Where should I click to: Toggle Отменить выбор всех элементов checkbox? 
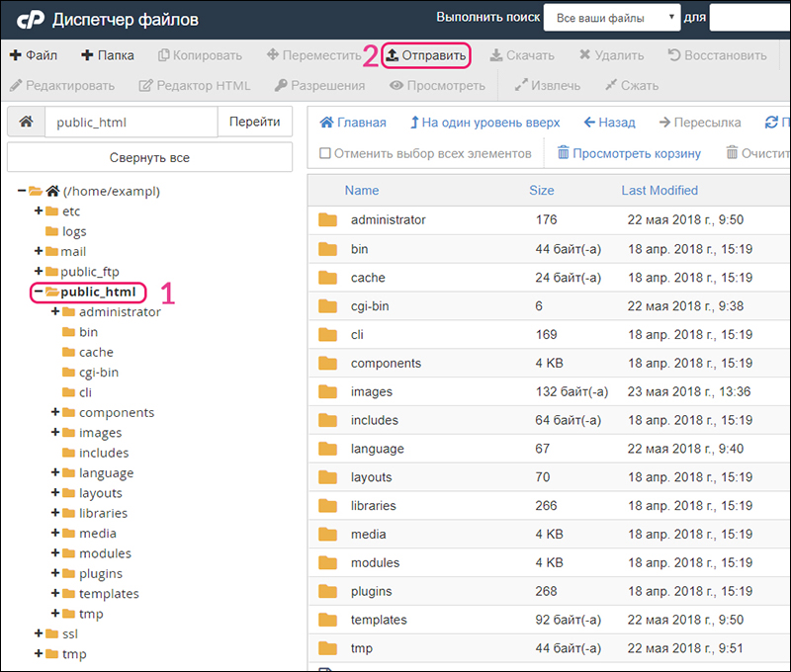tap(325, 153)
